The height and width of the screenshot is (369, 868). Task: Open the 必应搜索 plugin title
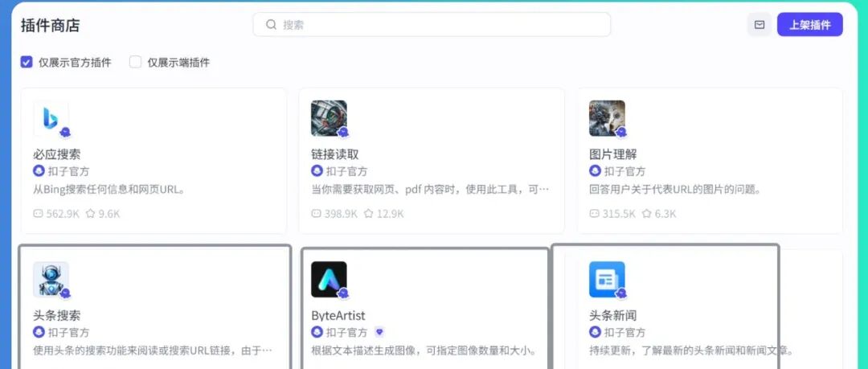[x=56, y=154]
